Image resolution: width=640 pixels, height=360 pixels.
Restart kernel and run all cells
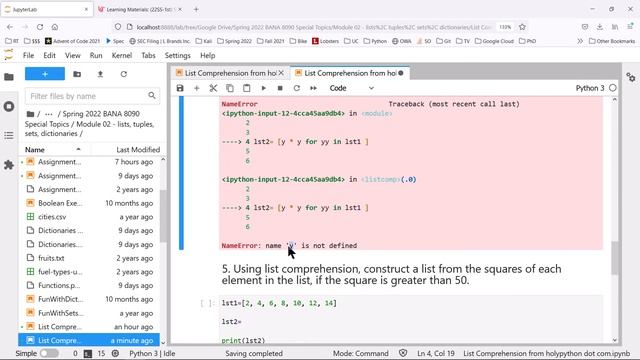point(313,88)
